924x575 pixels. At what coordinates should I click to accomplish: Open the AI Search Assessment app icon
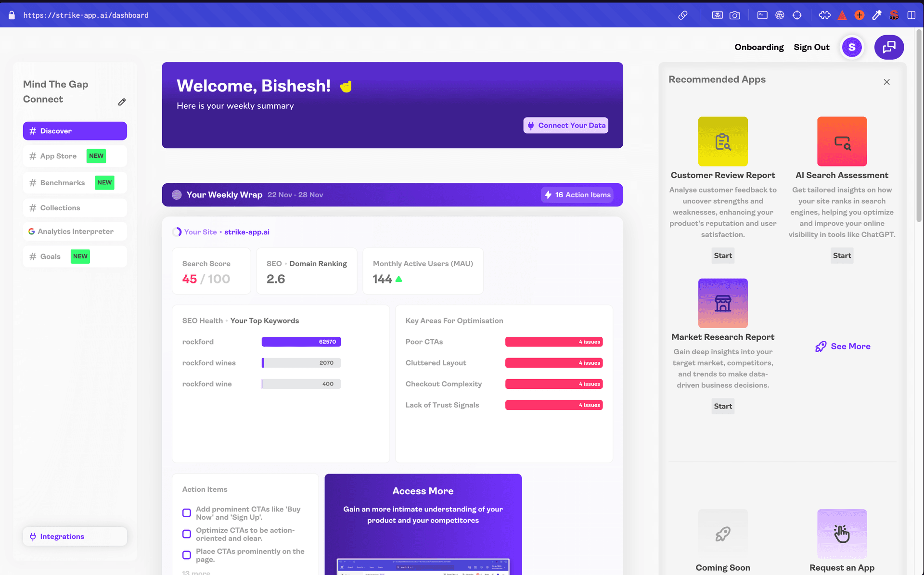click(842, 141)
